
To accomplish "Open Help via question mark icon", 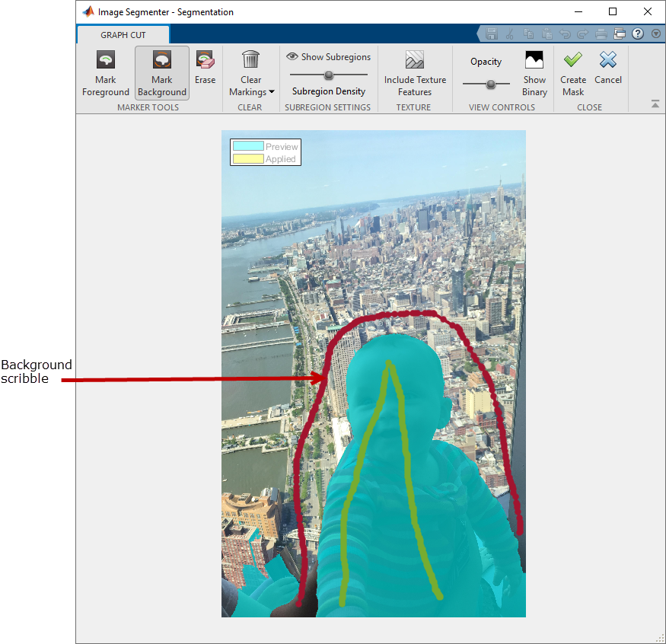I will 638,34.
